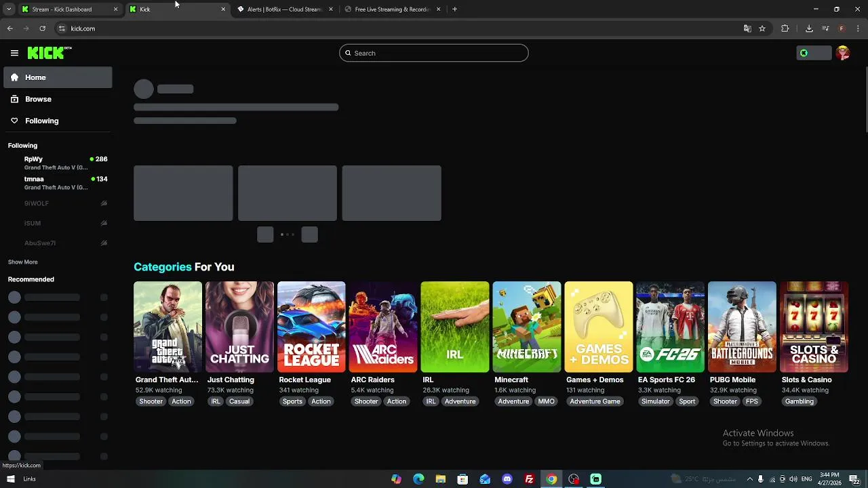Reload the kick.com page
This screenshot has height=488, width=868.
click(42, 28)
